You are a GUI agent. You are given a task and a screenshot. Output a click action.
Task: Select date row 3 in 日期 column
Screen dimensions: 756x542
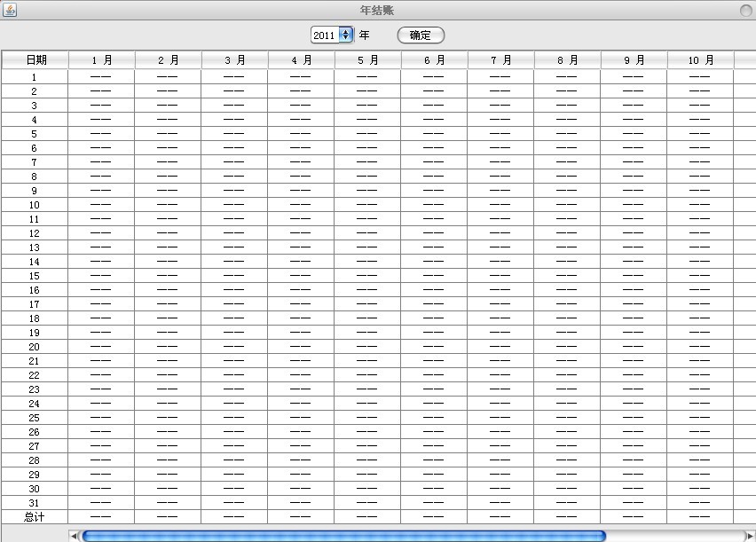tap(35, 106)
